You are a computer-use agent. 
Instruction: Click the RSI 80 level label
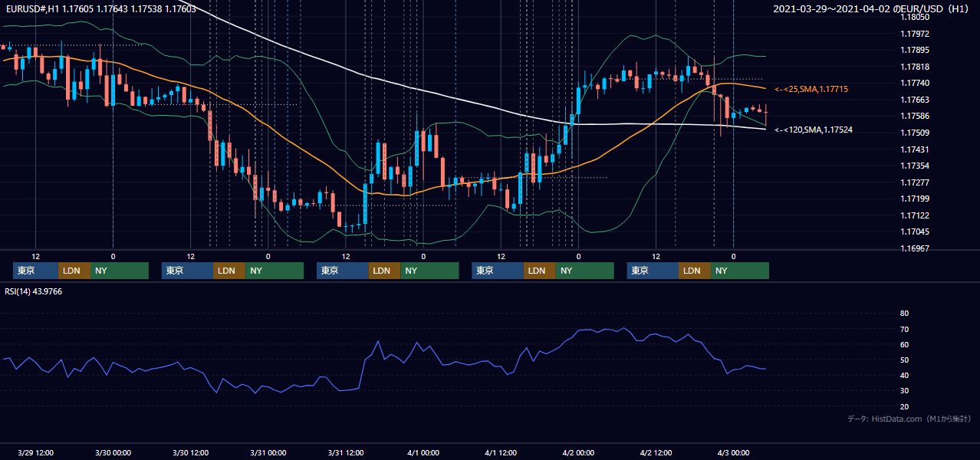click(904, 314)
